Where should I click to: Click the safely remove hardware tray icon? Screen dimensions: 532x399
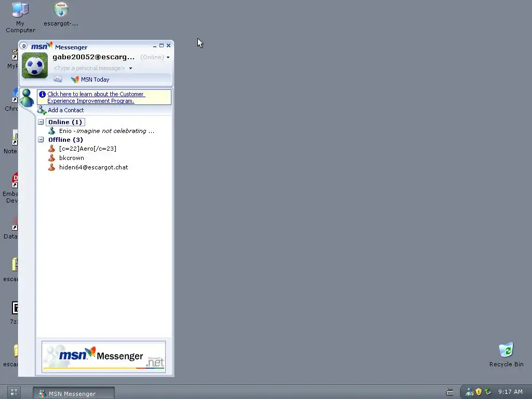(x=488, y=392)
